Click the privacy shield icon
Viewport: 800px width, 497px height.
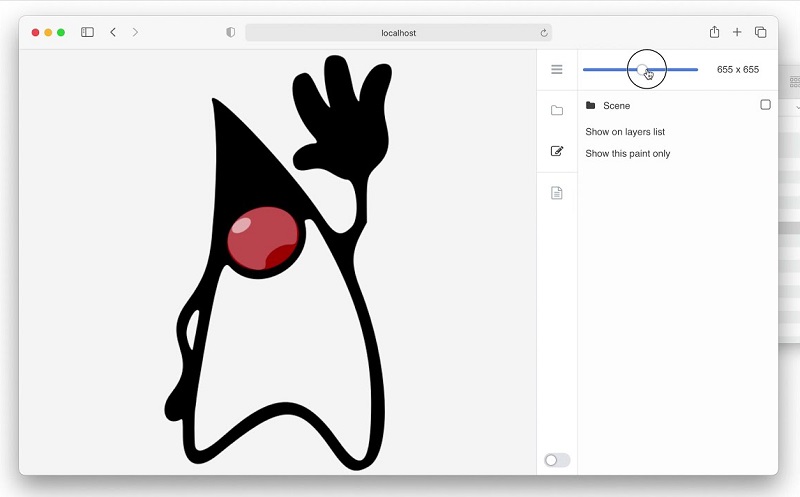coord(231,32)
